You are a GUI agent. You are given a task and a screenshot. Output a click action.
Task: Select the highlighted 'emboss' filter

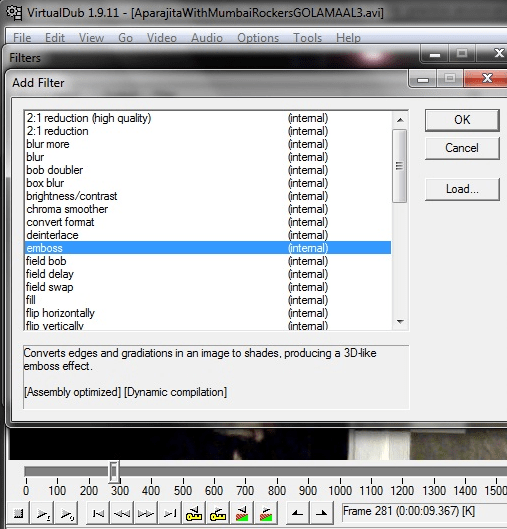coord(208,248)
